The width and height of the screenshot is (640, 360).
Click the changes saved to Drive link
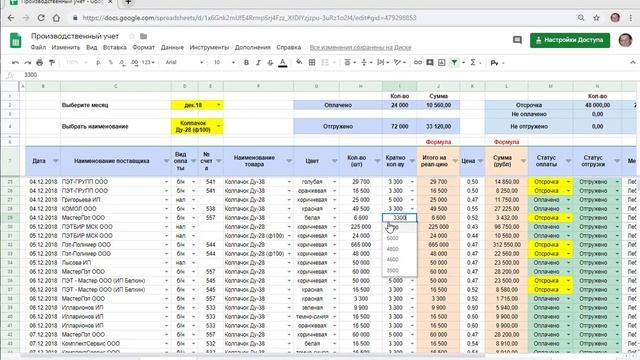point(360,47)
